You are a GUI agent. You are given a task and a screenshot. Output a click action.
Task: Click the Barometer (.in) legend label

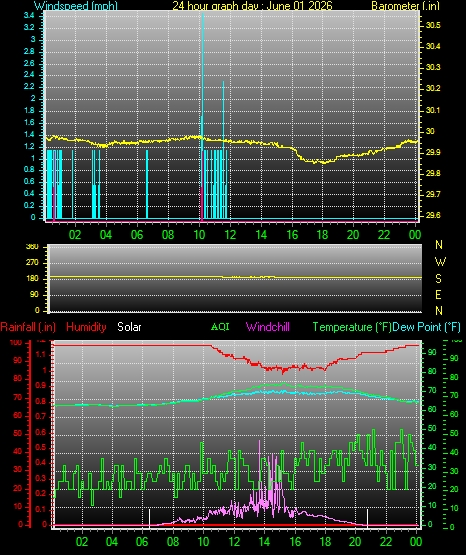tap(405, 6)
